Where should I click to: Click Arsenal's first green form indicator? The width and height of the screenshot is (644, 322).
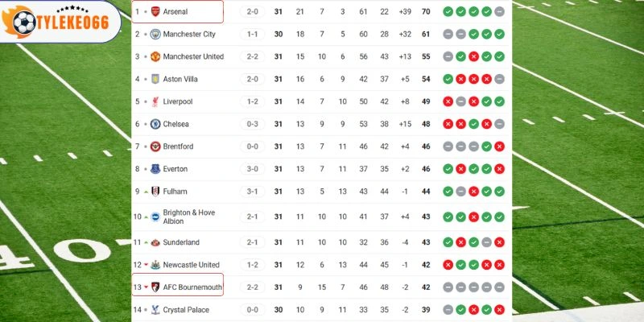pyautogui.click(x=448, y=12)
